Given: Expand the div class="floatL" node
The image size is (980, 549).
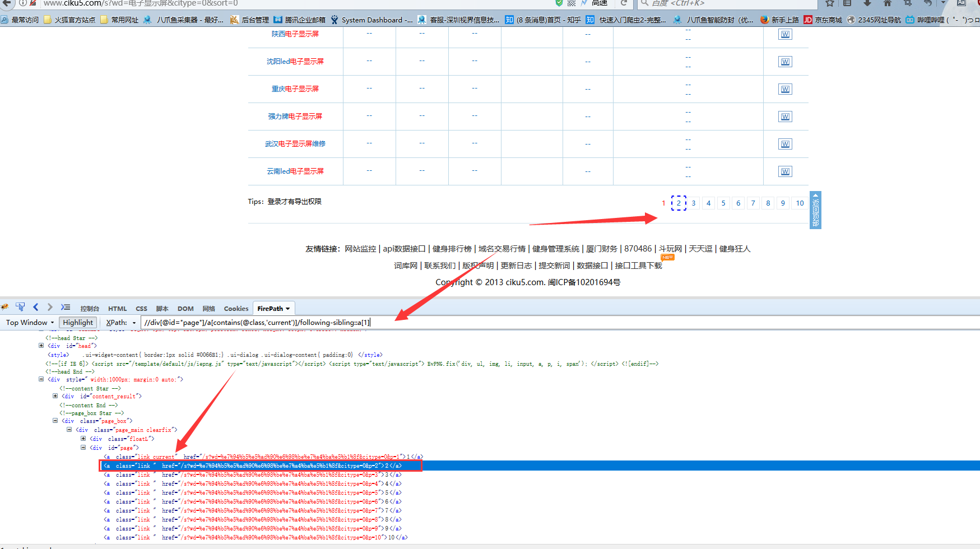Looking at the screenshot, I should point(83,439).
